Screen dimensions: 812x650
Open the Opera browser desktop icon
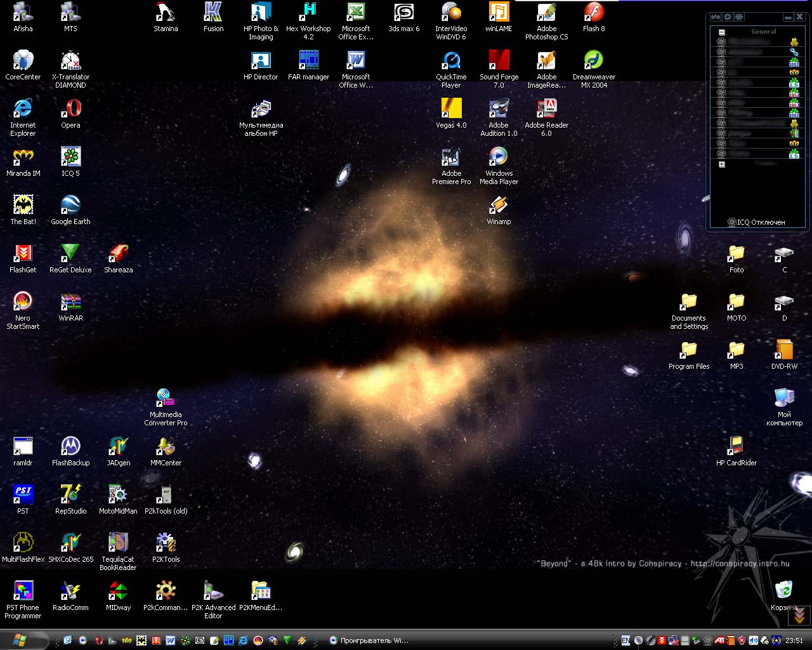[70, 114]
